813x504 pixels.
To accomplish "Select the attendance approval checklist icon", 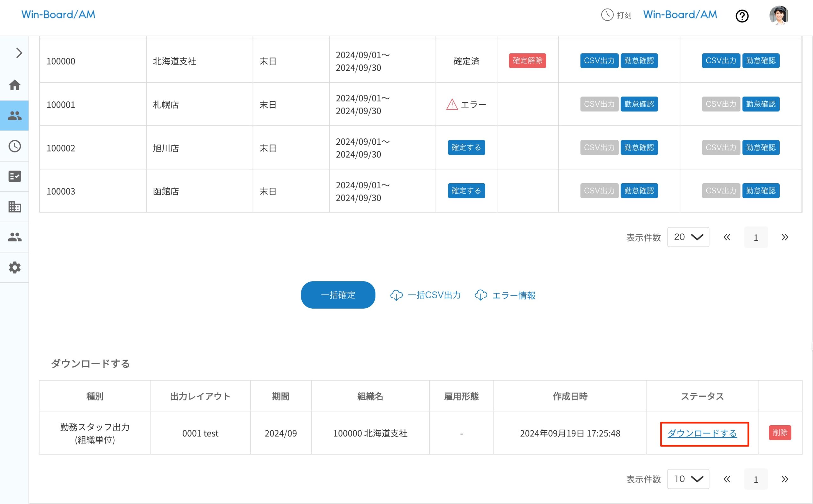I will tap(15, 177).
